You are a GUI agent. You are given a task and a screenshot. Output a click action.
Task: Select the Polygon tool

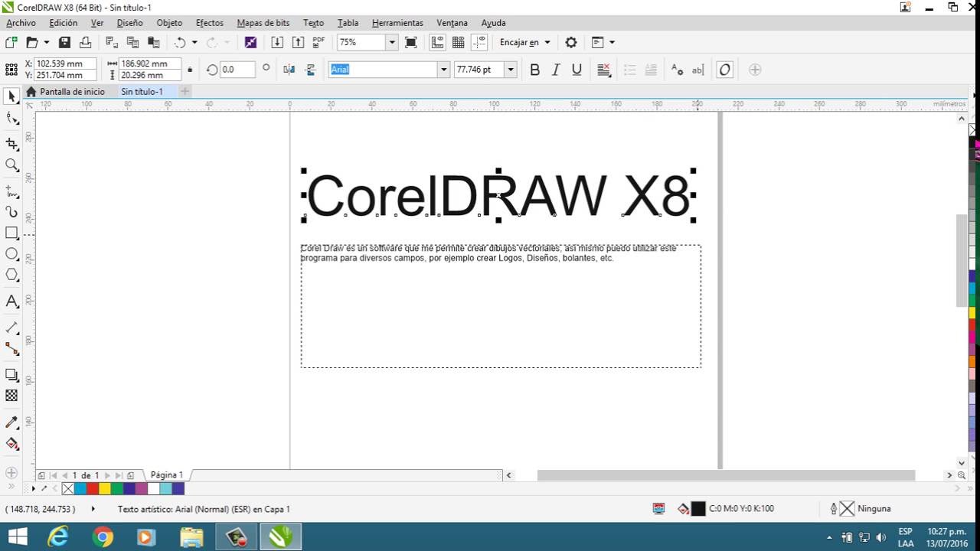point(11,275)
